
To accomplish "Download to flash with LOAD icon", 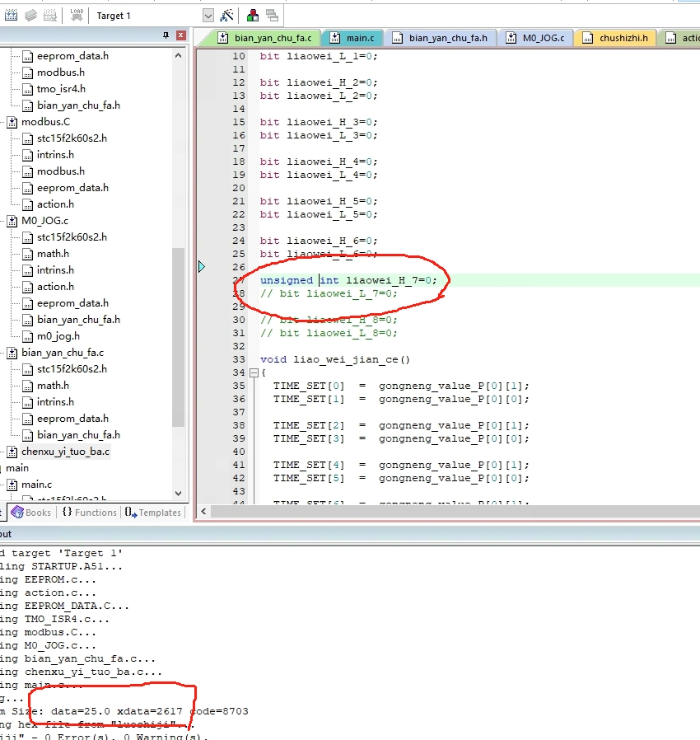I will pyautogui.click(x=77, y=16).
